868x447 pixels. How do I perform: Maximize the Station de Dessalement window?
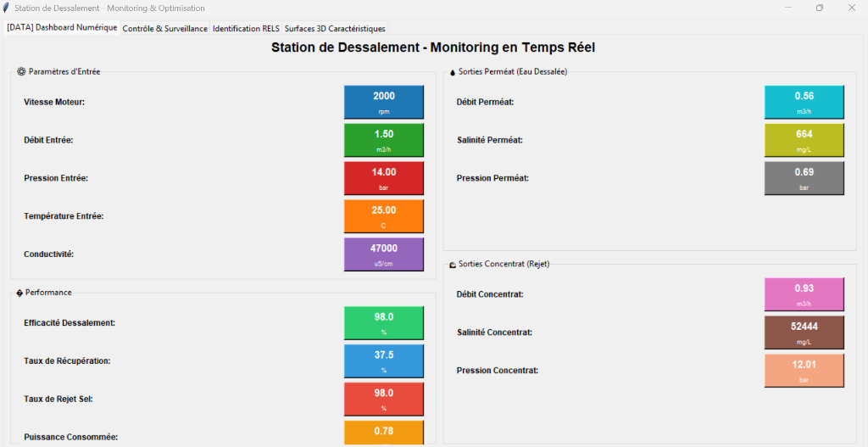coord(820,8)
